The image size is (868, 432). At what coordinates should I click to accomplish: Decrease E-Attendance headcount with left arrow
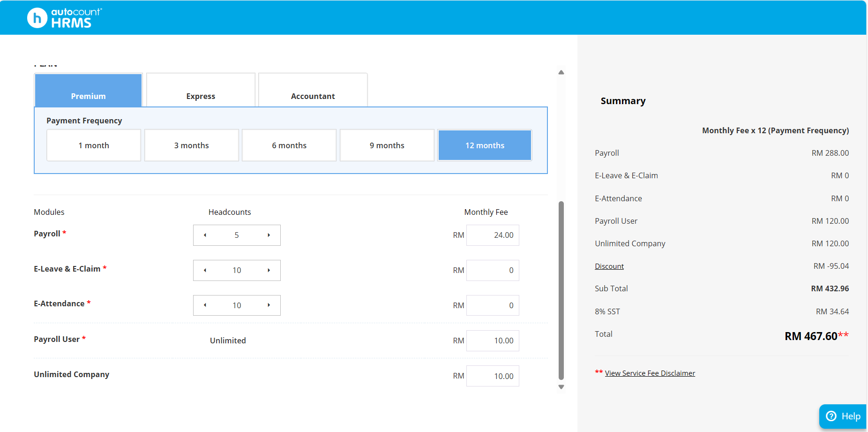click(205, 305)
